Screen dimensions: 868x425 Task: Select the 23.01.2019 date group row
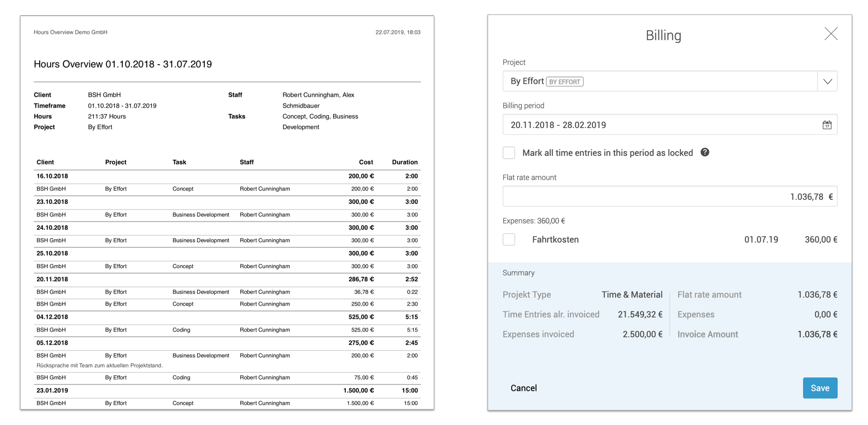pos(226,391)
